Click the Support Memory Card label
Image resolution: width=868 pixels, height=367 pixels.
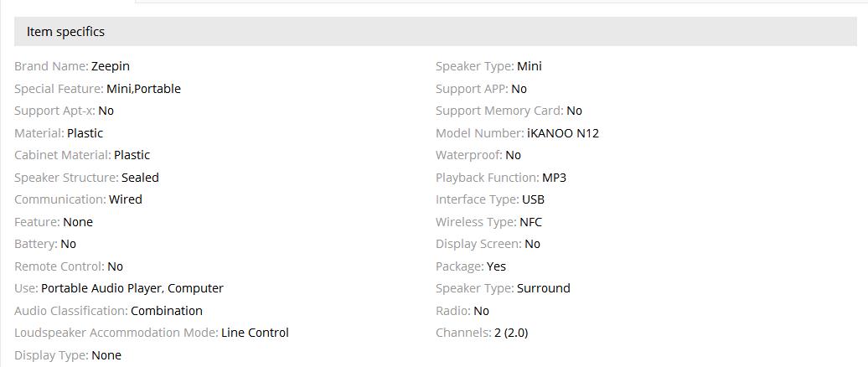[499, 111]
